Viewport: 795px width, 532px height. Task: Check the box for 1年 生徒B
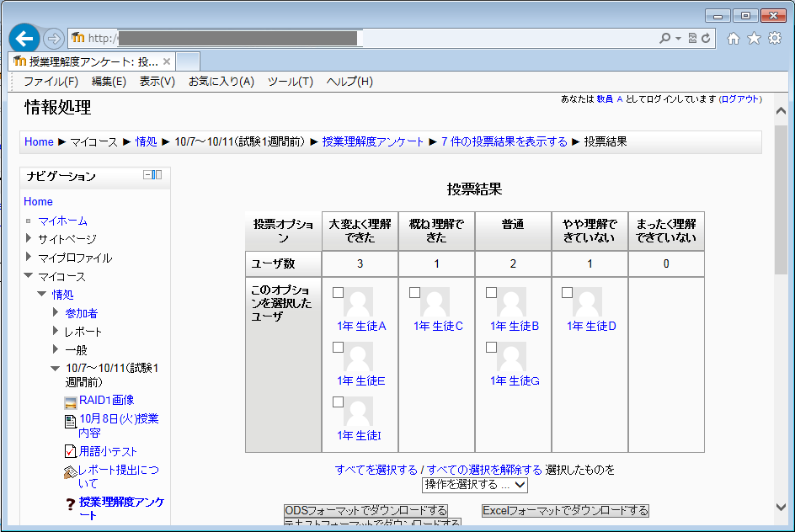(491, 292)
